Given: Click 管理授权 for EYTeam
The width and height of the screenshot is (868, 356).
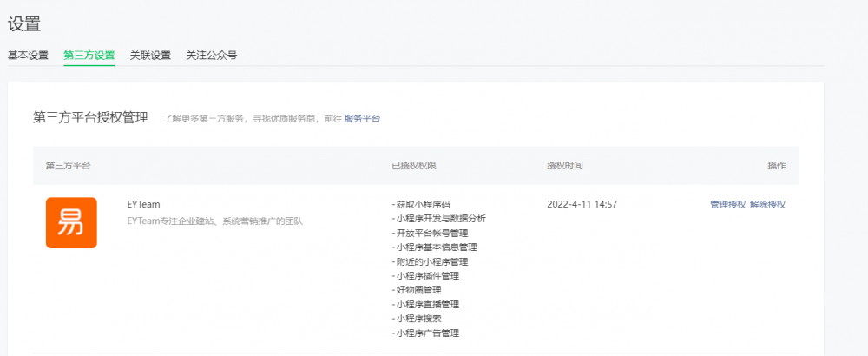Looking at the screenshot, I should [x=728, y=204].
